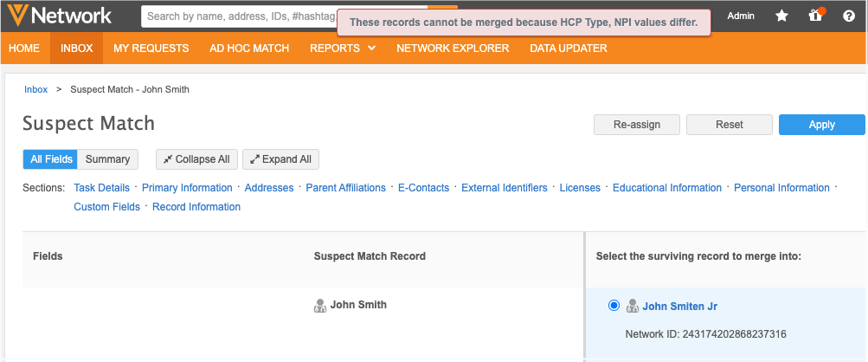Open the Reports dropdown menu
Screen dimensions: 868x362
[x=342, y=48]
